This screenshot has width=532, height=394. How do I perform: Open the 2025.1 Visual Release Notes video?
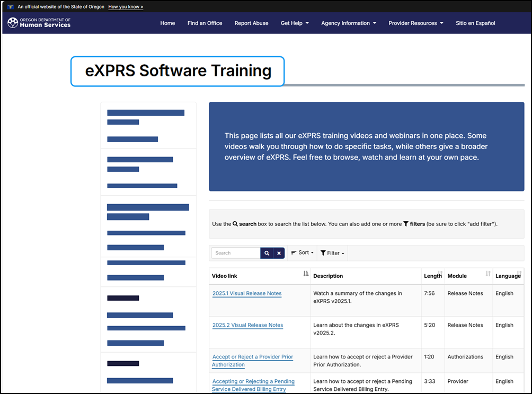coord(247,293)
